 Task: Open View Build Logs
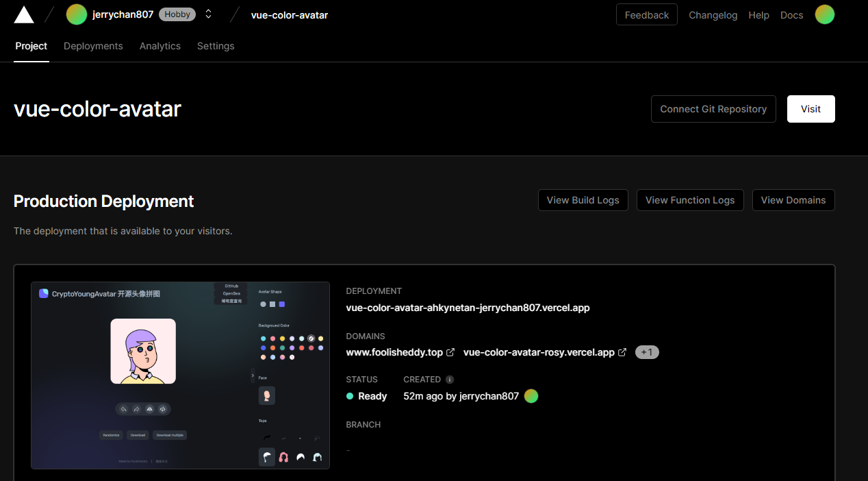(583, 200)
